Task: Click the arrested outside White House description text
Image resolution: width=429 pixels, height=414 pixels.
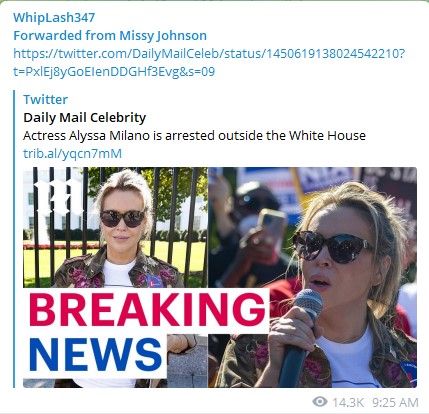Action: 194,135
